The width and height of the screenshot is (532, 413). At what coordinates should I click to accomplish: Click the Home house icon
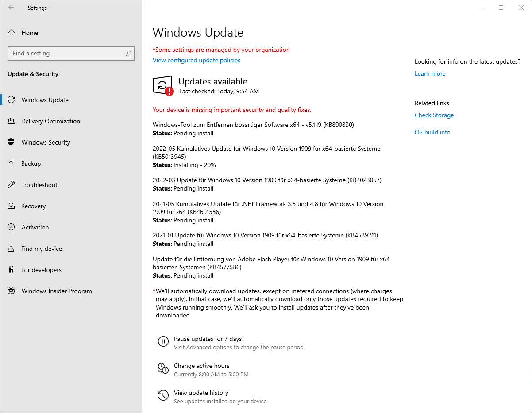12,33
